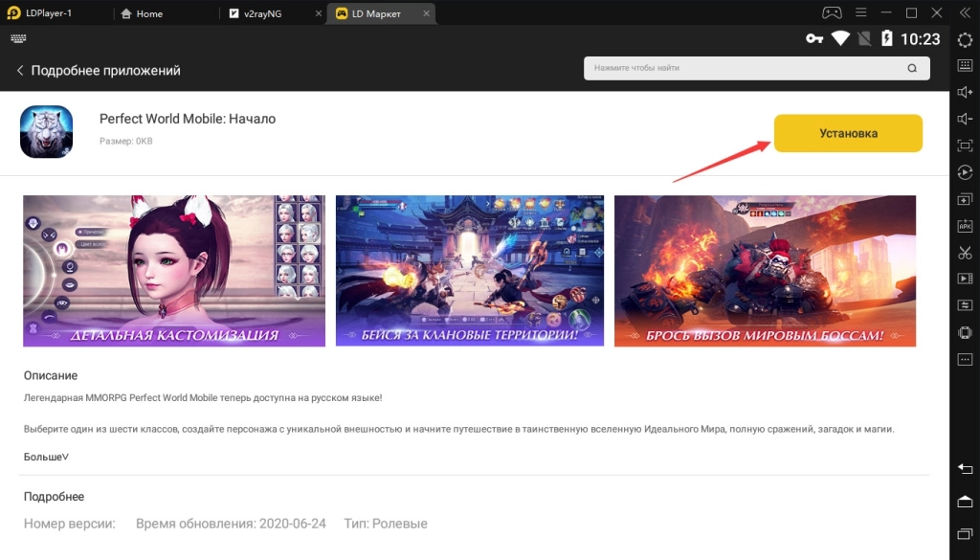Open LDPlayer settings gear in sidebar

click(965, 39)
